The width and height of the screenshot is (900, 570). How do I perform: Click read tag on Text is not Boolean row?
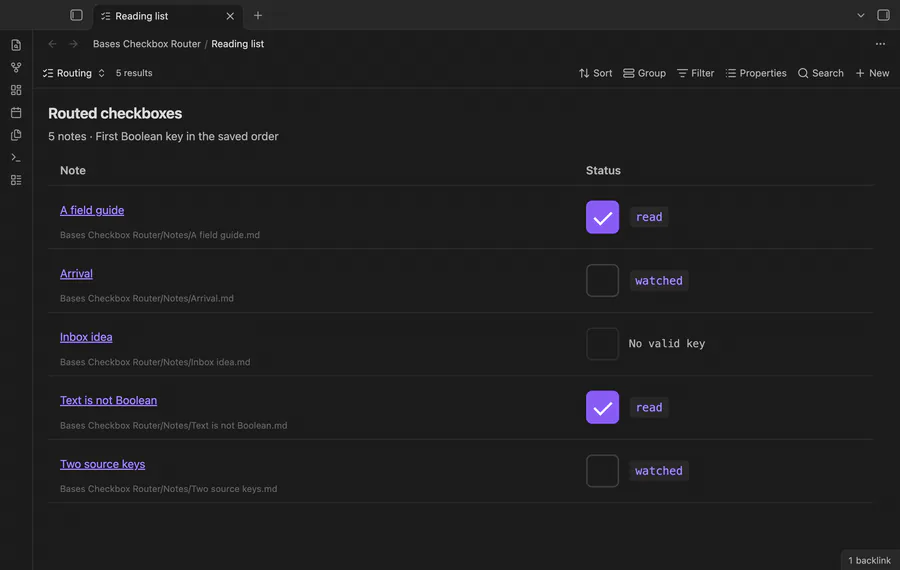[649, 407]
